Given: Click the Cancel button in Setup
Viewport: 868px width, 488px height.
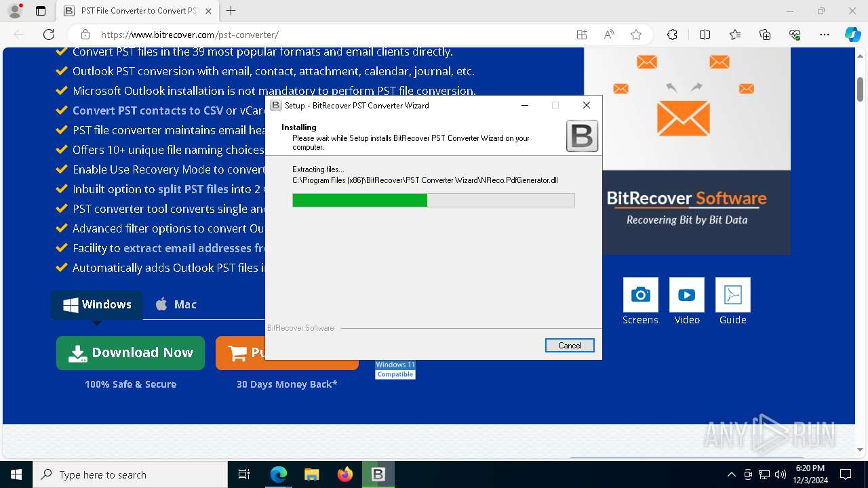Looking at the screenshot, I should 570,346.
